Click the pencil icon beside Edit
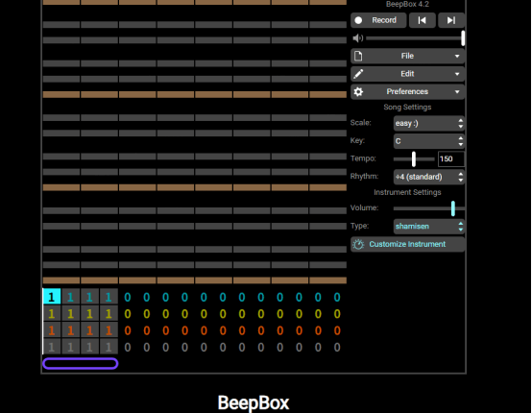Viewport: 532px width, 413px height. pyautogui.click(x=358, y=74)
